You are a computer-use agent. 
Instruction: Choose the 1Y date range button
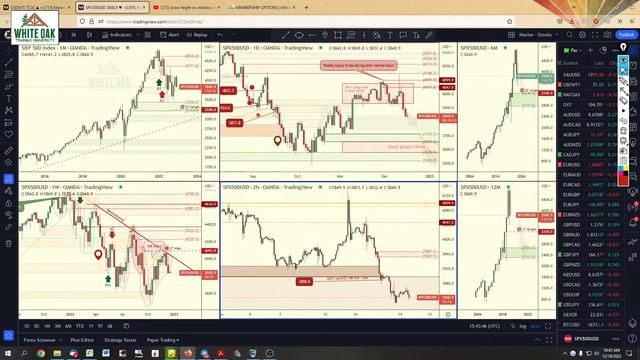click(91, 326)
